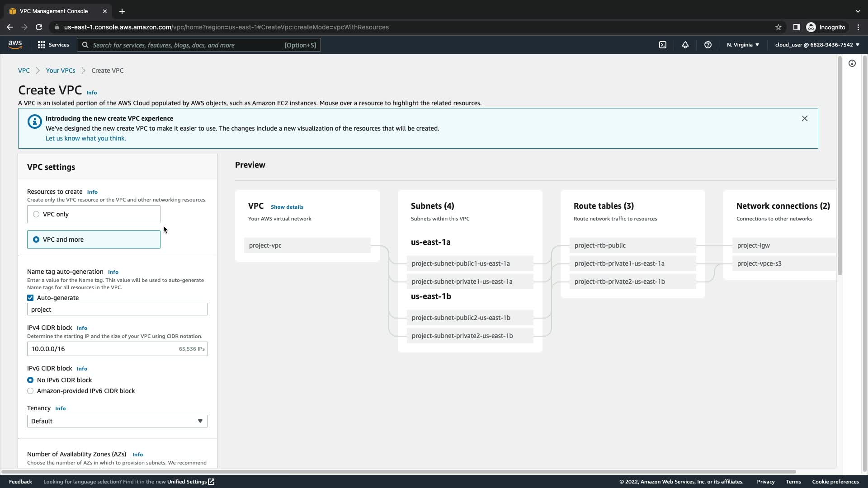The width and height of the screenshot is (868, 488).
Task: Dismiss the new VPC experience banner
Action: [x=804, y=118]
